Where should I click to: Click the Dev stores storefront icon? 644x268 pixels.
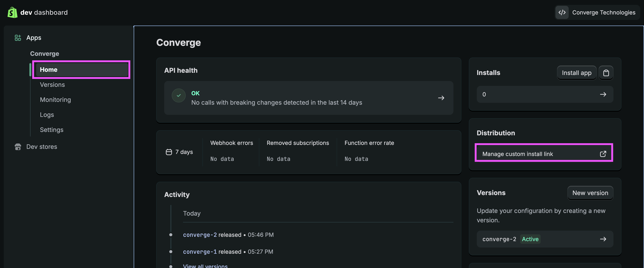[x=18, y=147]
